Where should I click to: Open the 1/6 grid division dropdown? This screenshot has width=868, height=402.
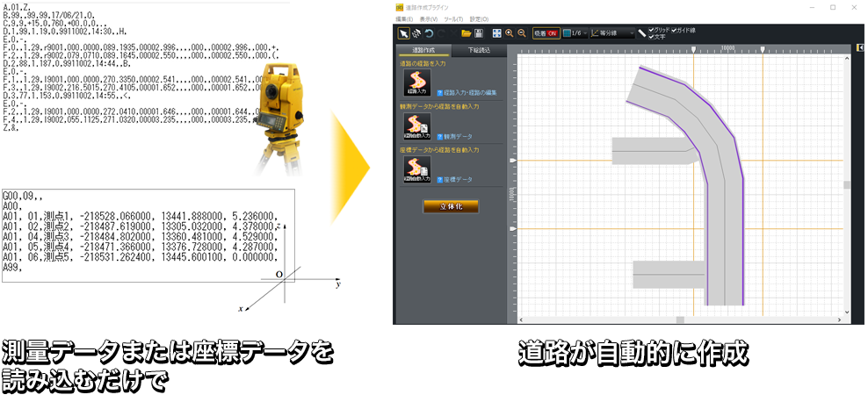(x=575, y=33)
